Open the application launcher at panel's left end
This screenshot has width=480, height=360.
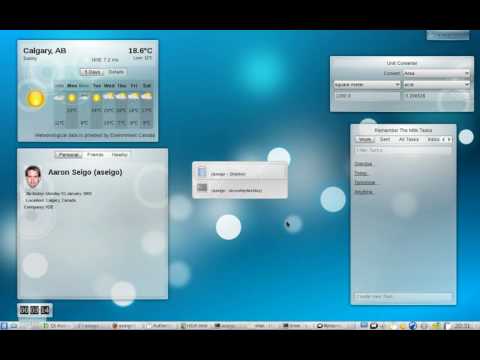[4, 326]
